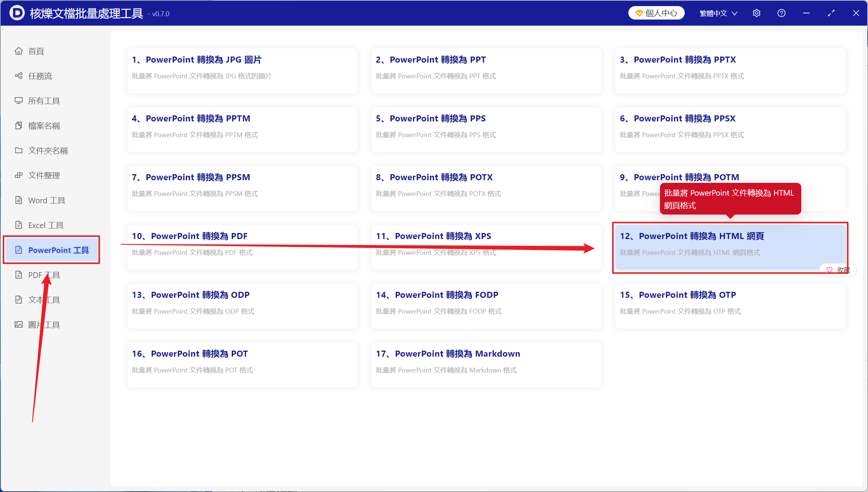This screenshot has height=492, width=868.
Task: Close the application window
Action: click(856, 13)
